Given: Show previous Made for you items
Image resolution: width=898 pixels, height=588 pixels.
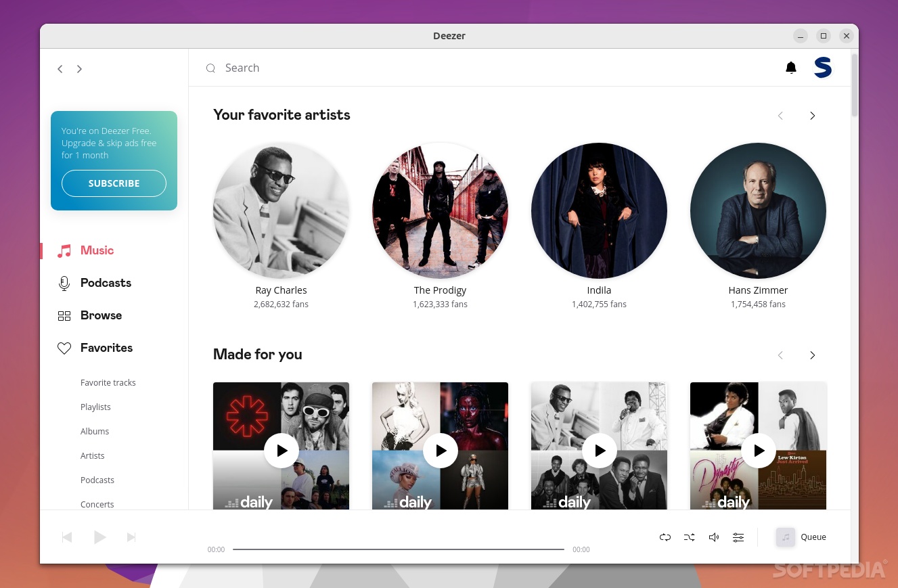Looking at the screenshot, I should point(780,355).
